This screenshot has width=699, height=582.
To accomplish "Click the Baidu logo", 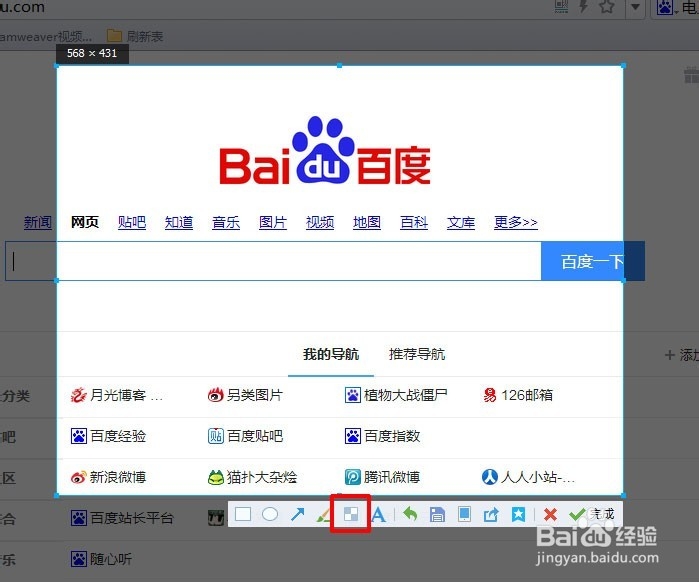I will [x=325, y=151].
